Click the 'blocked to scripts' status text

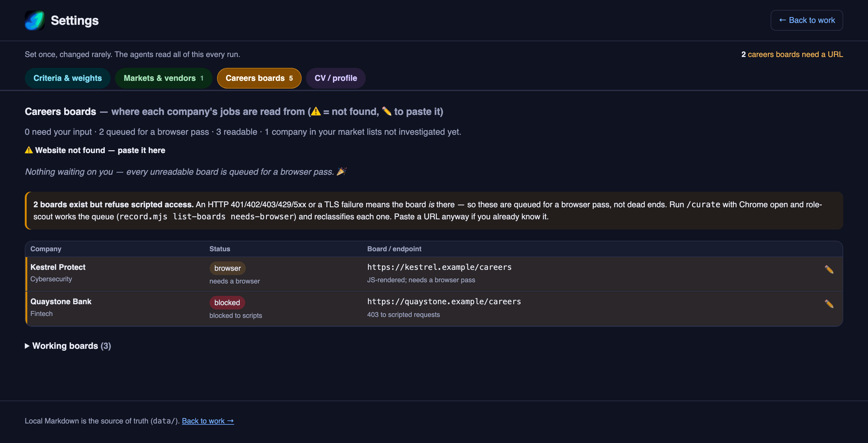pyautogui.click(x=236, y=315)
